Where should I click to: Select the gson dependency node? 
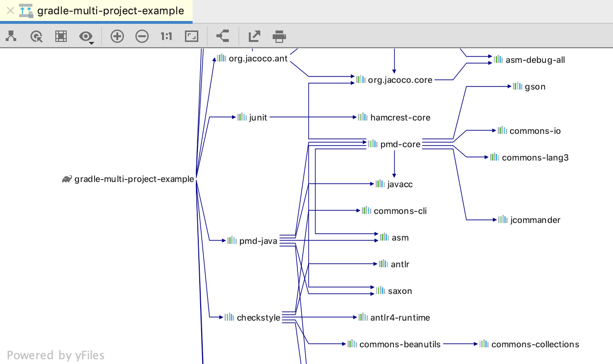[x=535, y=86]
